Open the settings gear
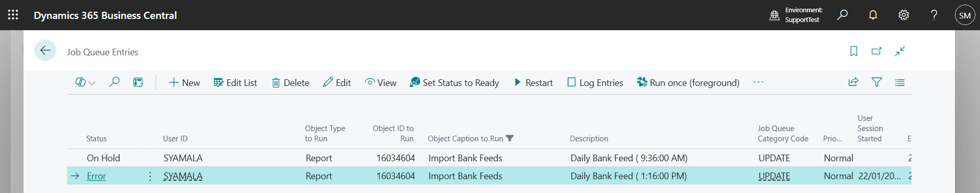The height and width of the screenshot is (193, 980). 904,15
